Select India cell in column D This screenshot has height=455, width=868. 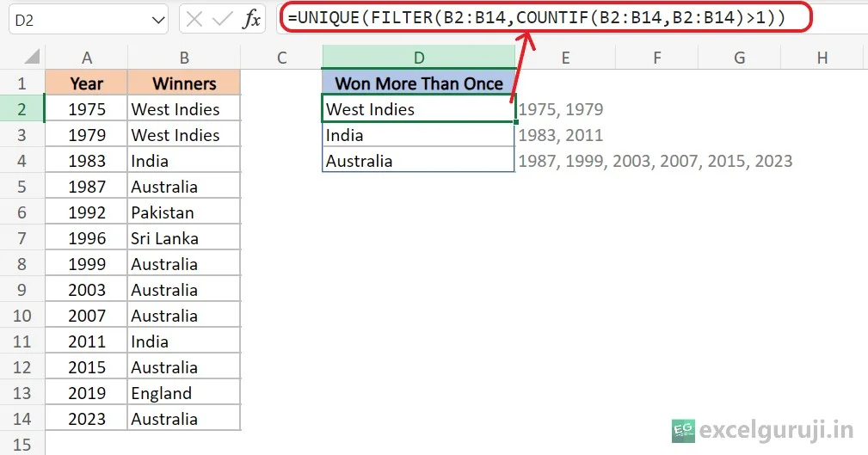click(x=419, y=135)
